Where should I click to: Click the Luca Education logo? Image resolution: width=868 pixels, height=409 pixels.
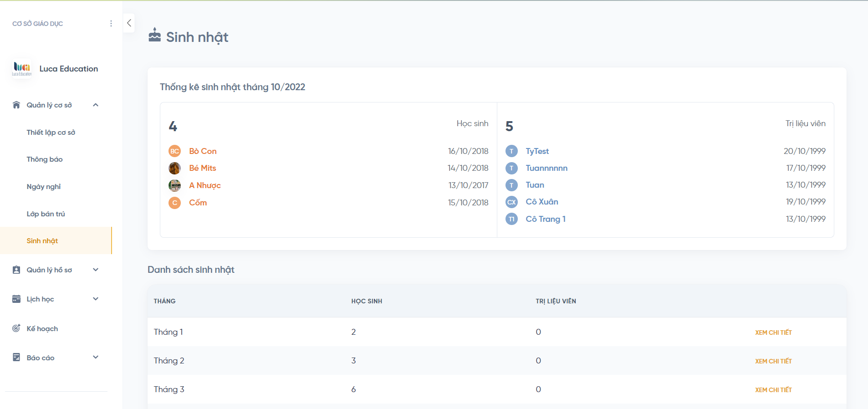(x=22, y=69)
